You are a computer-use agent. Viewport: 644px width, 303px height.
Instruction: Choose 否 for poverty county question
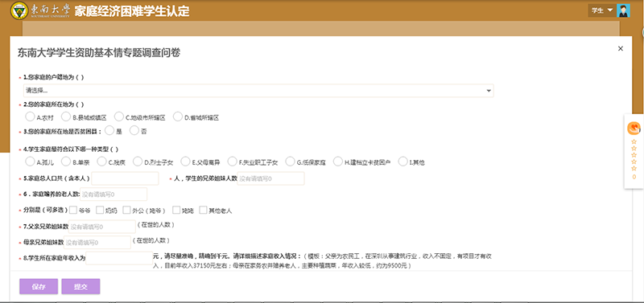tap(134, 131)
